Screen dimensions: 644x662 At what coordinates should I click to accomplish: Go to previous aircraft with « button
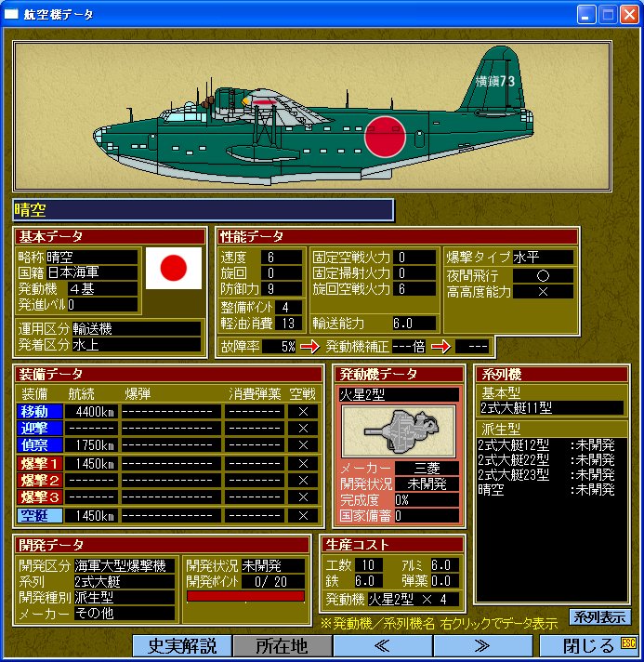pyautogui.click(x=382, y=646)
